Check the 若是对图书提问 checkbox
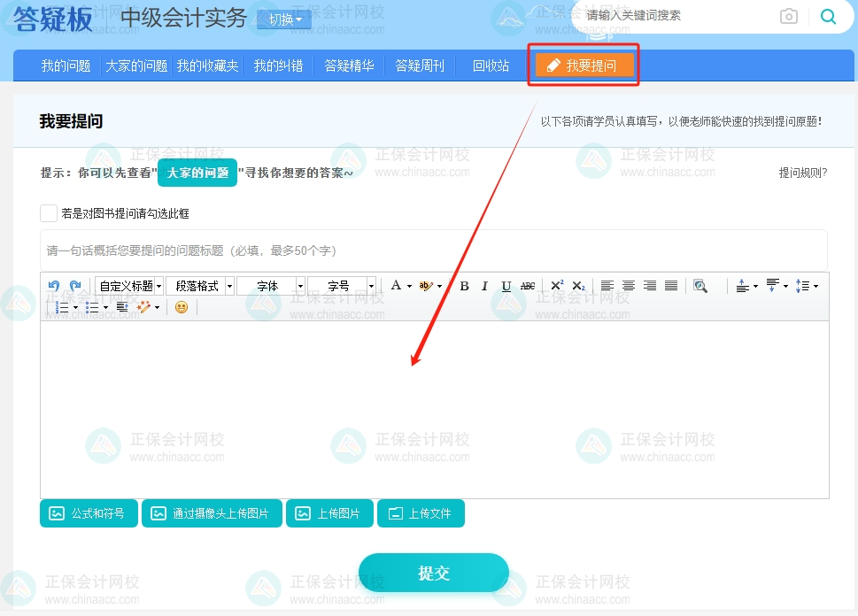The height and width of the screenshot is (616, 858). point(49,212)
